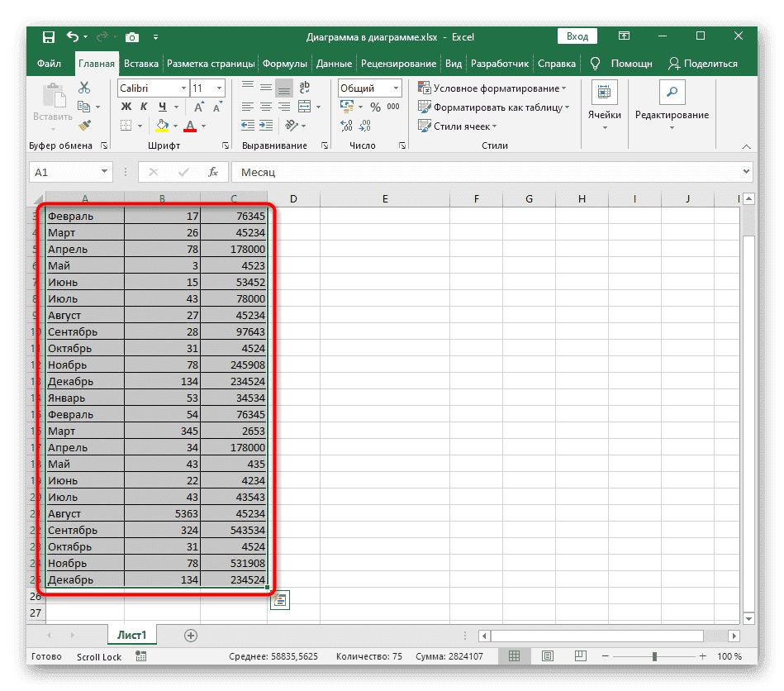The height and width of the screenshot is (691, 784).
Task: Expand the Общий number format dropdown
Action: 396,88
